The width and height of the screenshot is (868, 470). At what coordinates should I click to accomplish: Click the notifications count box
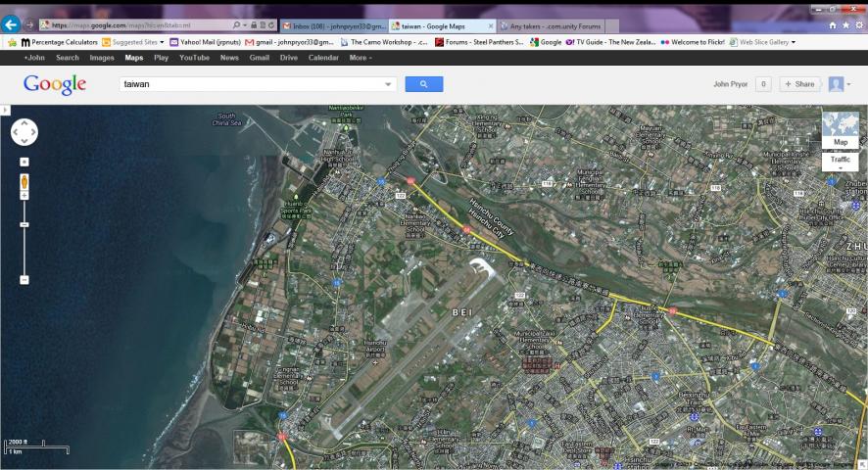click(763, 84)
